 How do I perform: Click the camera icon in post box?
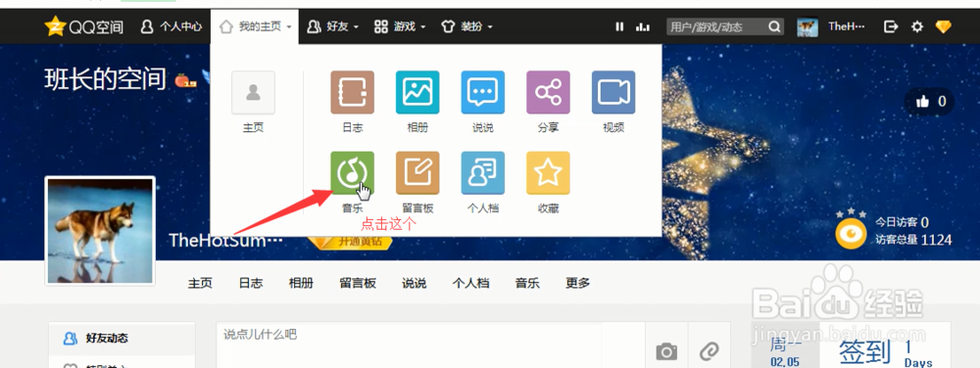[x=666, y=351]
